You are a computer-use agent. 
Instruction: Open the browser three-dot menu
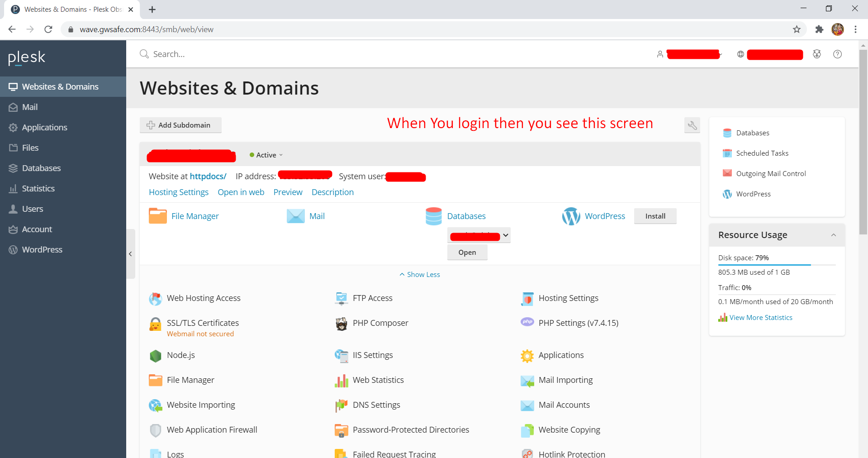tap(855, 29)
